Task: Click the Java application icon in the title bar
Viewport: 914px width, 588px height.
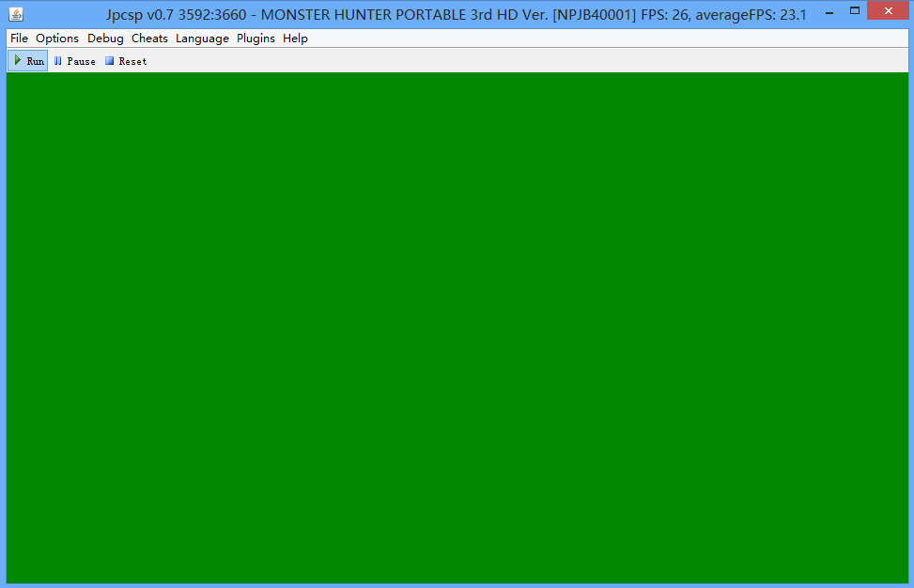Action: point(16,14)
